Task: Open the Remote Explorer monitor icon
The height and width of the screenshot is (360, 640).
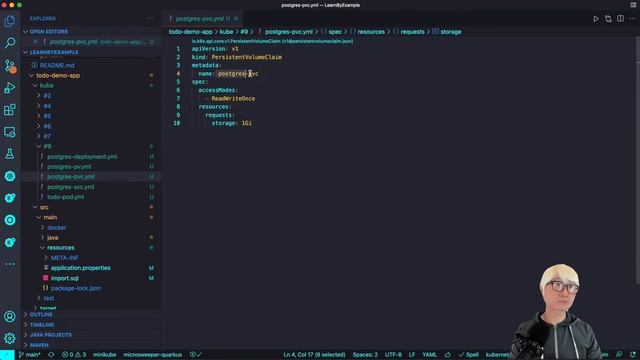Action: 10,132
